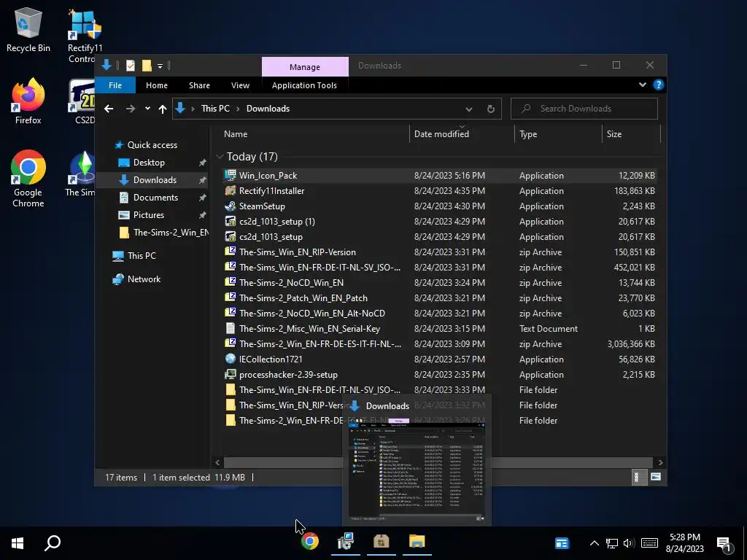Click the New folder quick access toolbar icon
747x560 pixels.
point(147,66)
